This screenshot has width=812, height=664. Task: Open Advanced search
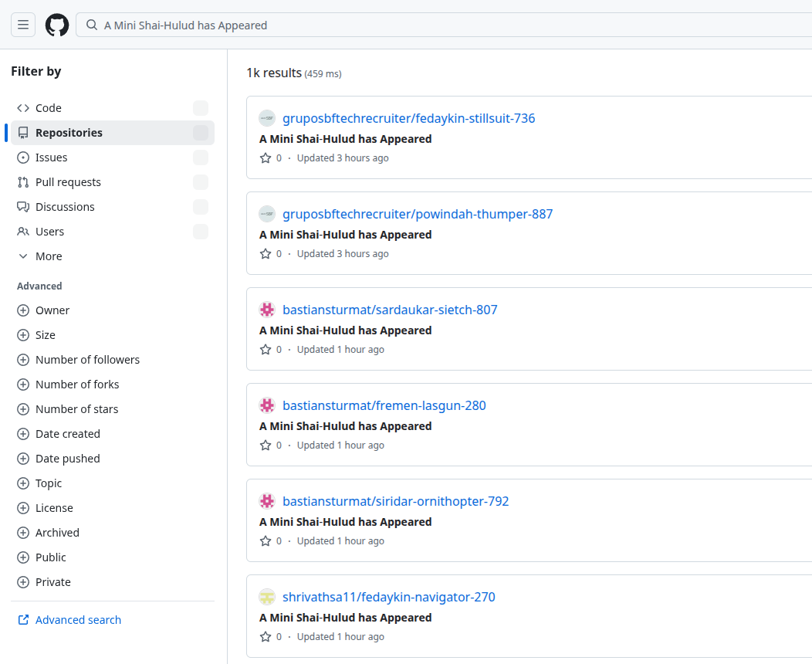pyautogui.click(x=77, y=619)
